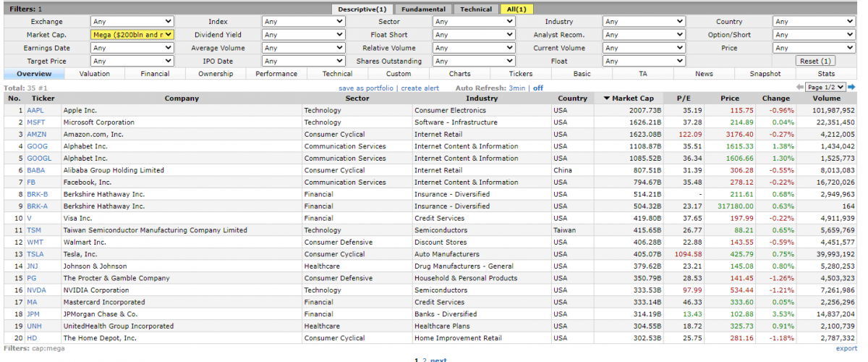
Task: Click the export link
Action: click(x=846, y=348)
